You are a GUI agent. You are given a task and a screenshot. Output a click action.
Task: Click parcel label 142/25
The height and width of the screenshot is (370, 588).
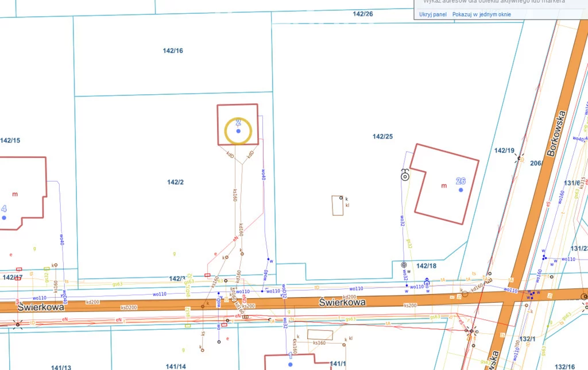[382, 136]
